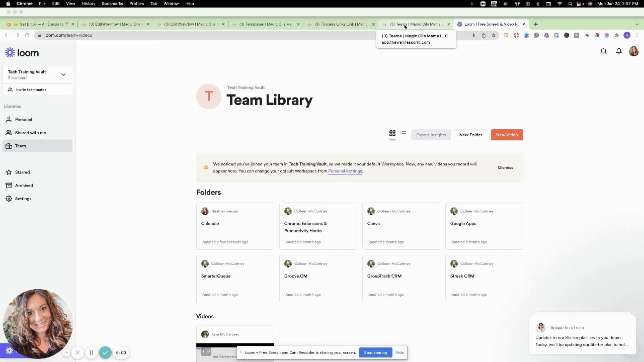Click the Anique from Loom chat message
Viewport: 644px width, 362px height.
[x=582, y=336]
